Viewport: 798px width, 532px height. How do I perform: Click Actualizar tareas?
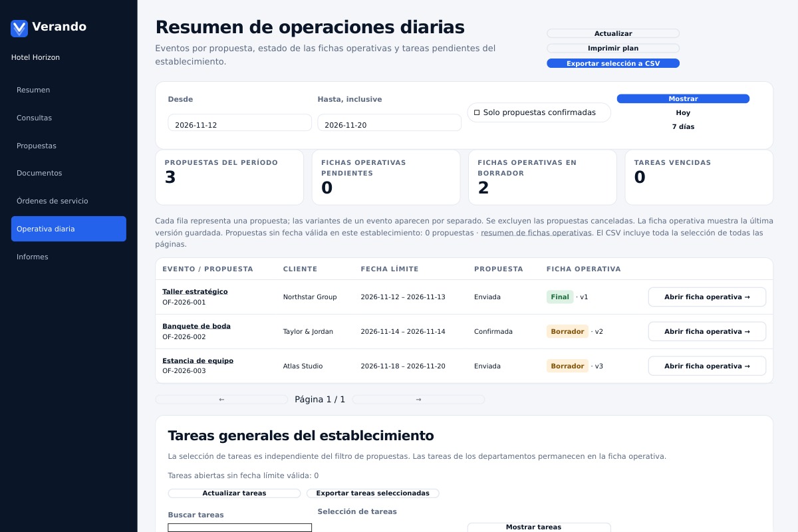[234, 493]
